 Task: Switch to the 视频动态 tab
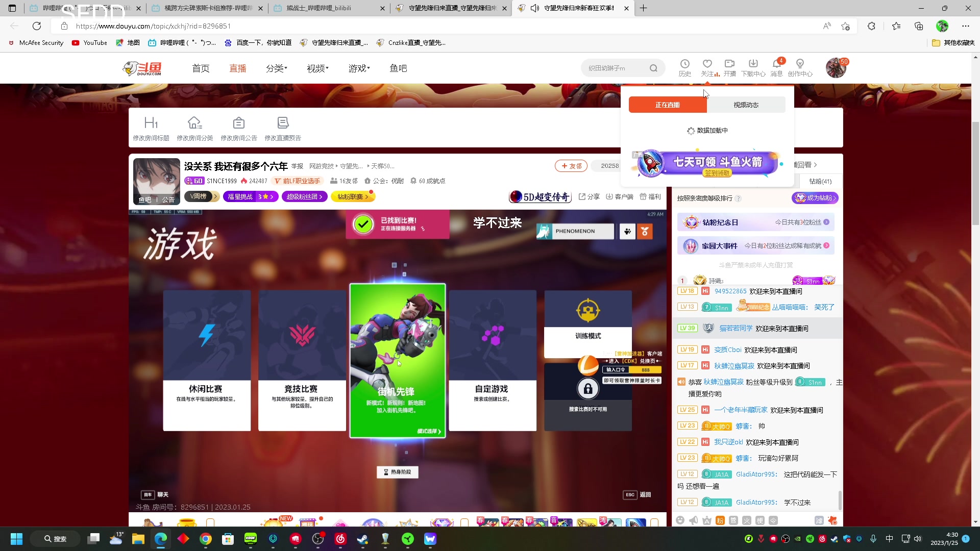pos(746,105)
